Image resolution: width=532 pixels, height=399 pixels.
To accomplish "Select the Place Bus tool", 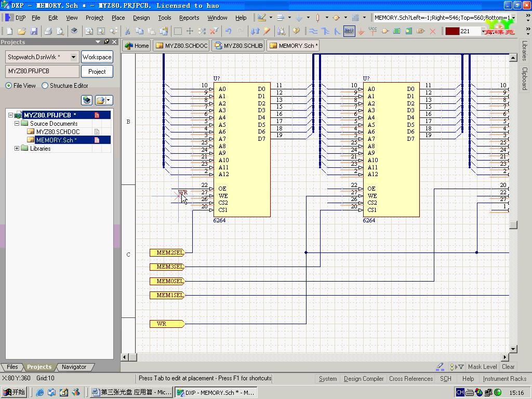I will [325, 31].
